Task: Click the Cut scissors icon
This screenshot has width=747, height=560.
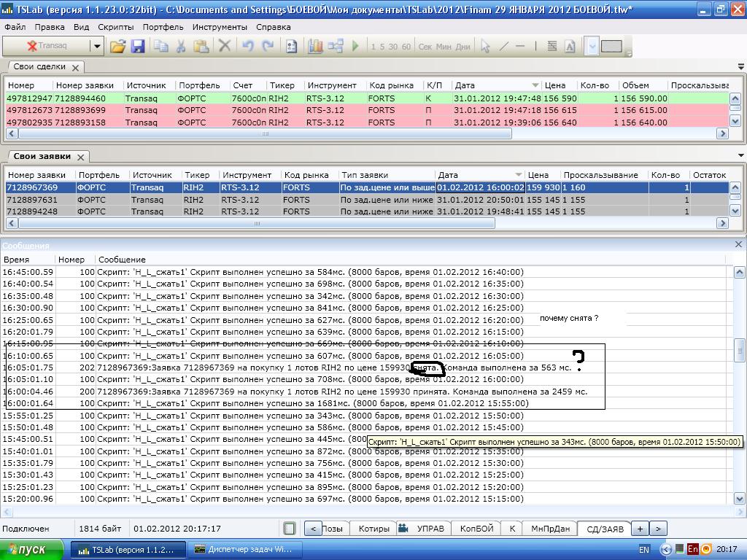Action: click(x=181, y=46)
